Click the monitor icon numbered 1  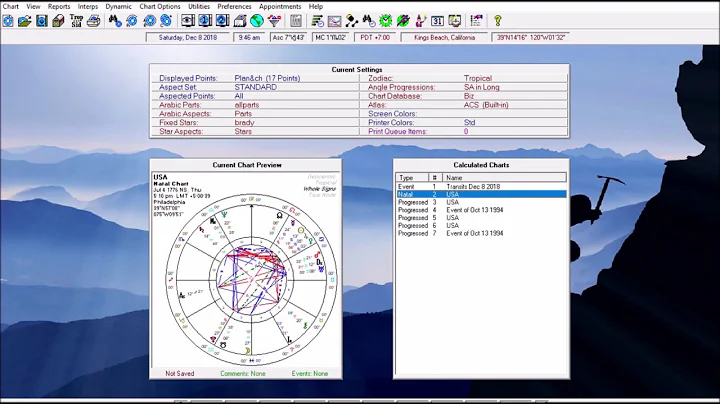[205, 21]
